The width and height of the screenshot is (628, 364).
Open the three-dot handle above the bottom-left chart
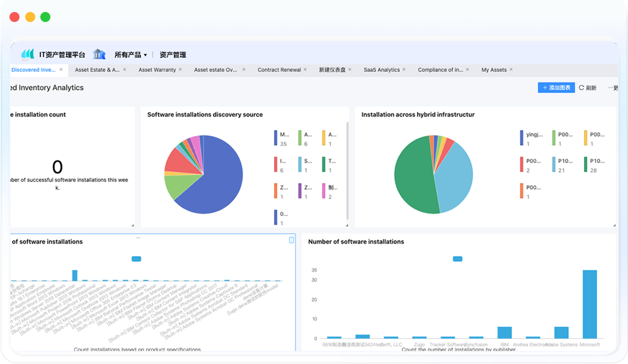(139, 237)
